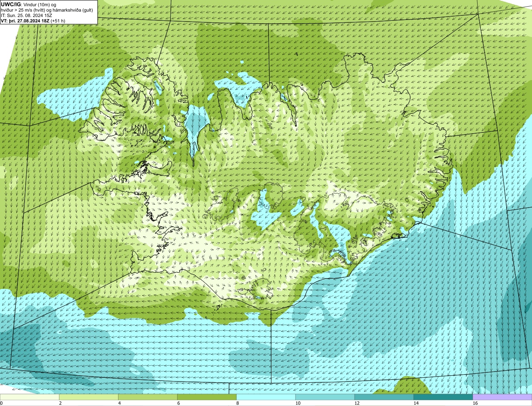Click the legend tick label '2'
The width and height of the screenshot is (532, 406).
61,403
